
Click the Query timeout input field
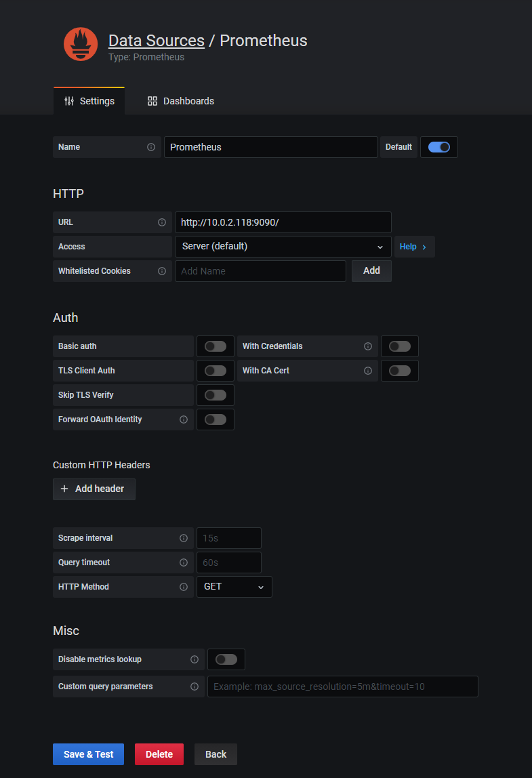coord(228,562)
